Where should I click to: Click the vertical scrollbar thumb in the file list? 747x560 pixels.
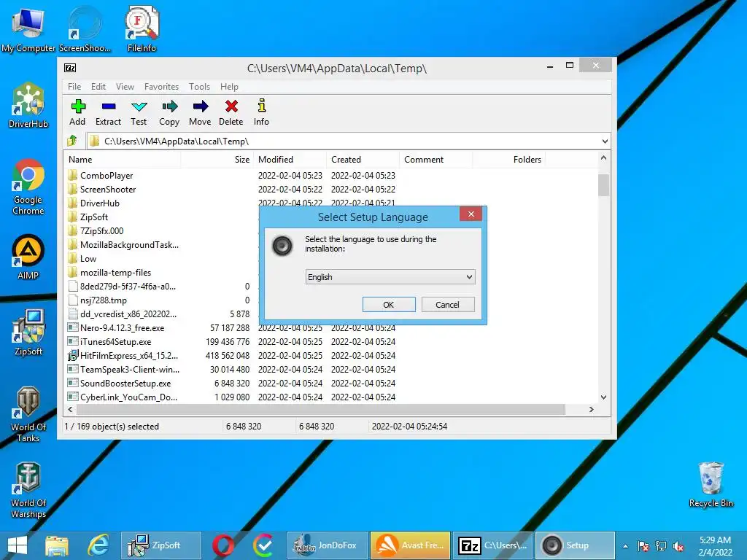(603, 185)
